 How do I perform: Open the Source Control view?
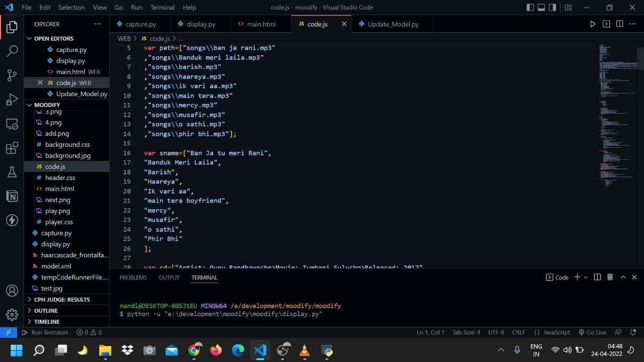[x=12, y=75]
